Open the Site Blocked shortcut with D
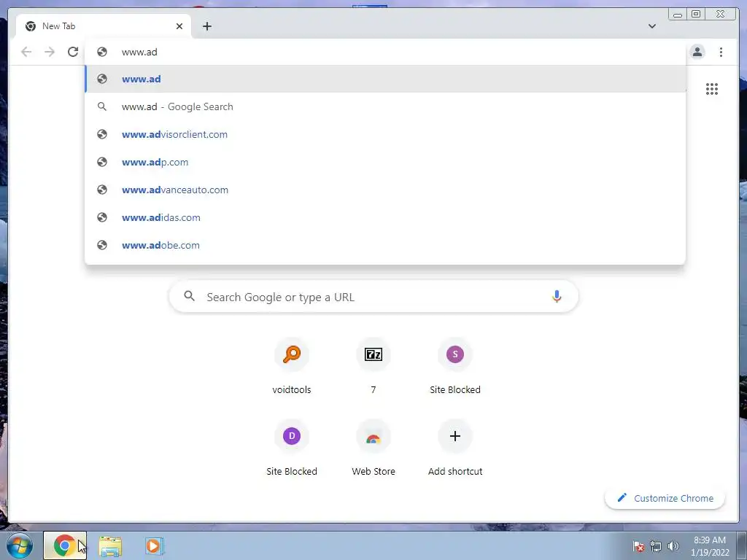747x560 pixels. point(292,448)
